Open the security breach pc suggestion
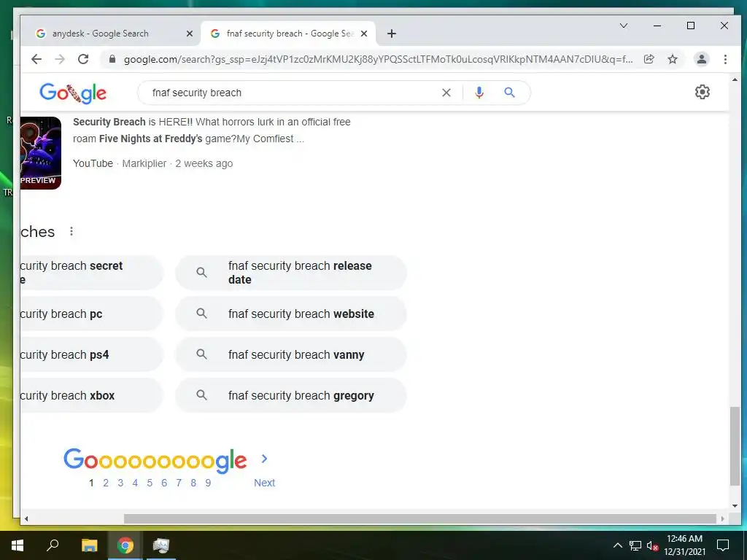747x560 pixels. 91,314
